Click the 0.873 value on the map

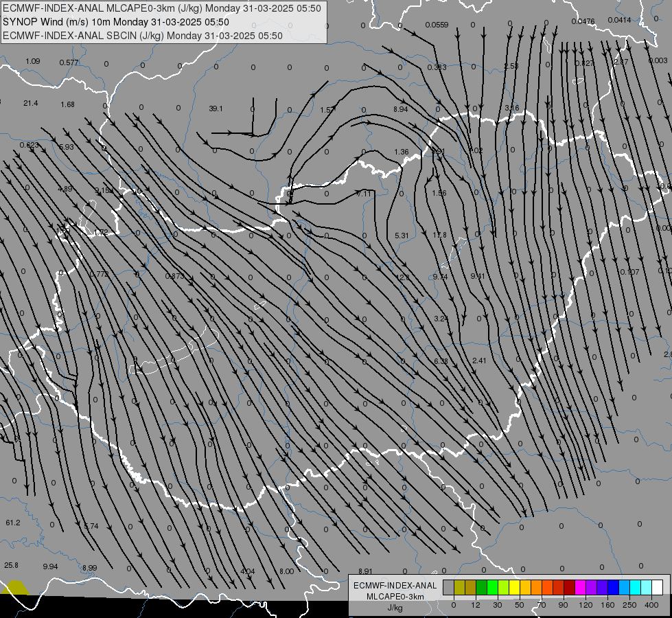tap(174, 276)
